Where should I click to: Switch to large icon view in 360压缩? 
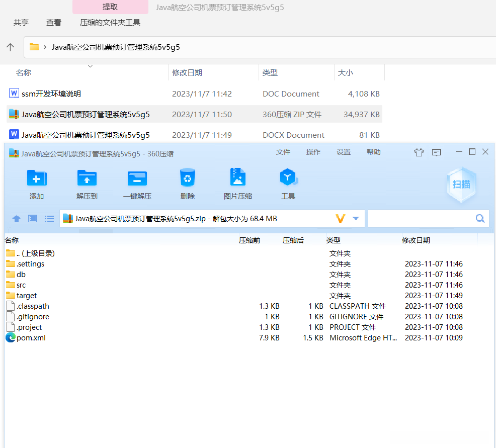click(x=33, y=218)
